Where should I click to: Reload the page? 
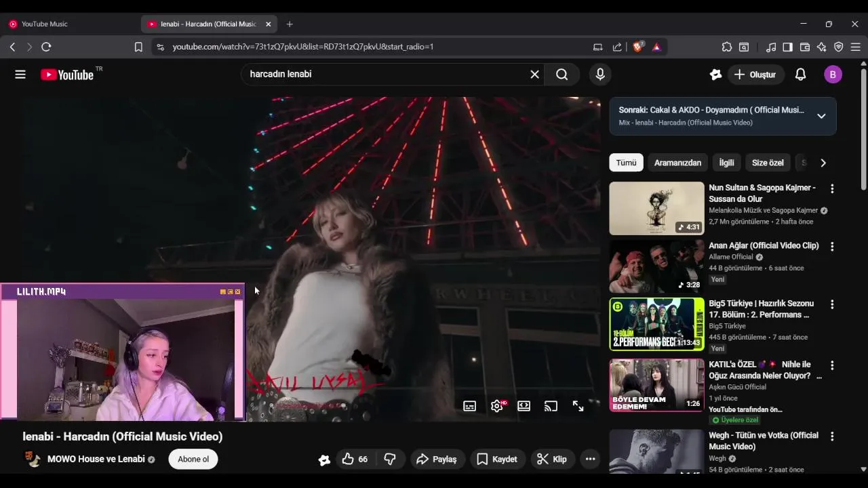[46, 47]
